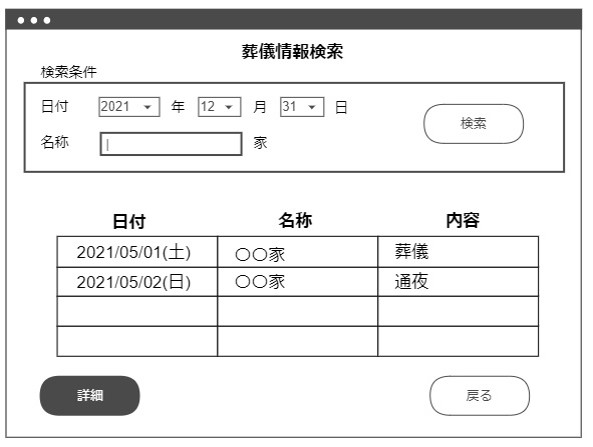593x447 pixels.
Task: Click the 詳細 button
Action: [90, 396]
